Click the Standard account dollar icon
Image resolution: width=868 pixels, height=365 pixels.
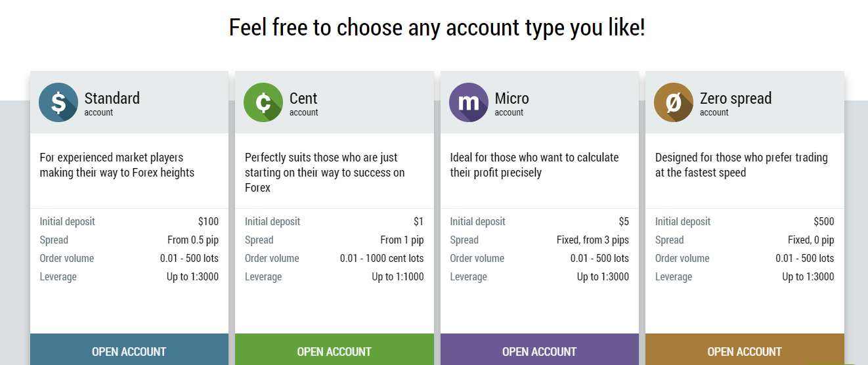point(58,102)
